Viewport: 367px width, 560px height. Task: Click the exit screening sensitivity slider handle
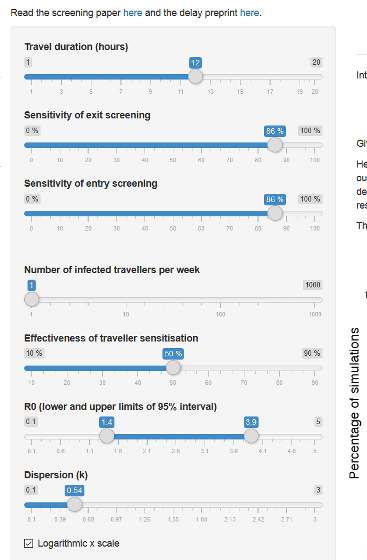[x=275, y=145]
